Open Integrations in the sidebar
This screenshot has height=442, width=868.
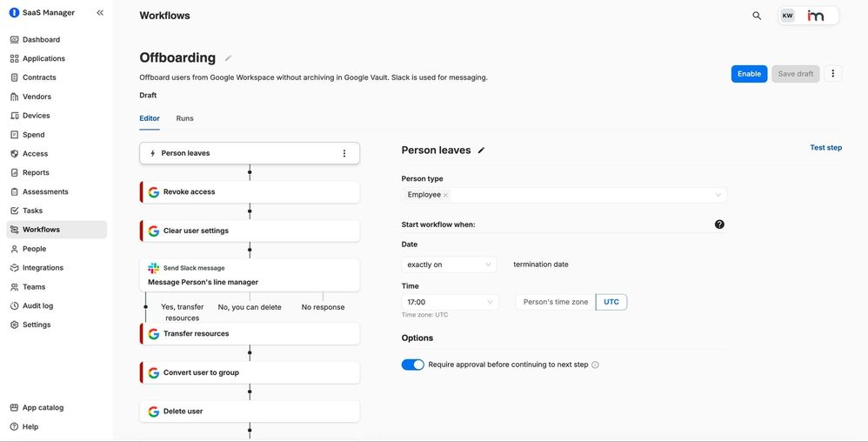(x=57, y=267)
